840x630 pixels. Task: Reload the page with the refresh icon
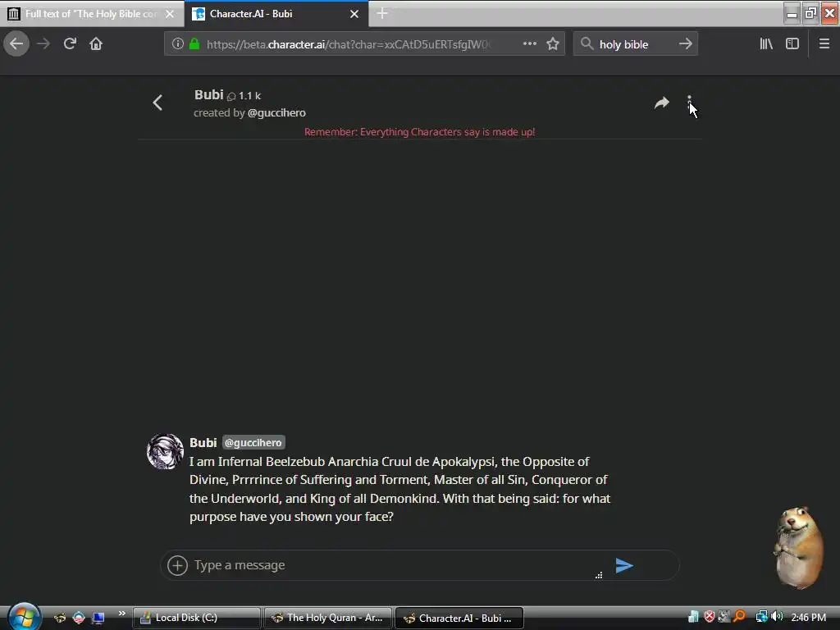coord(70,44)
